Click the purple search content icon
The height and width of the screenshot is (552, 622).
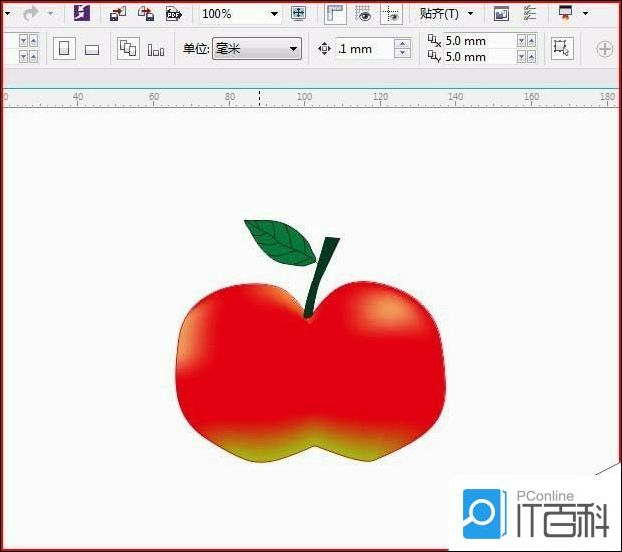tap(82, 13)
